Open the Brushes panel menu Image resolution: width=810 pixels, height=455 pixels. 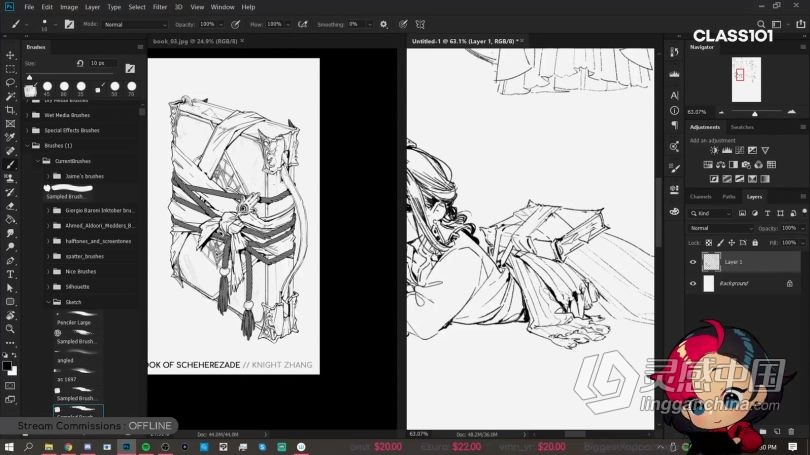pyautogui.click(x=140, y=47)
